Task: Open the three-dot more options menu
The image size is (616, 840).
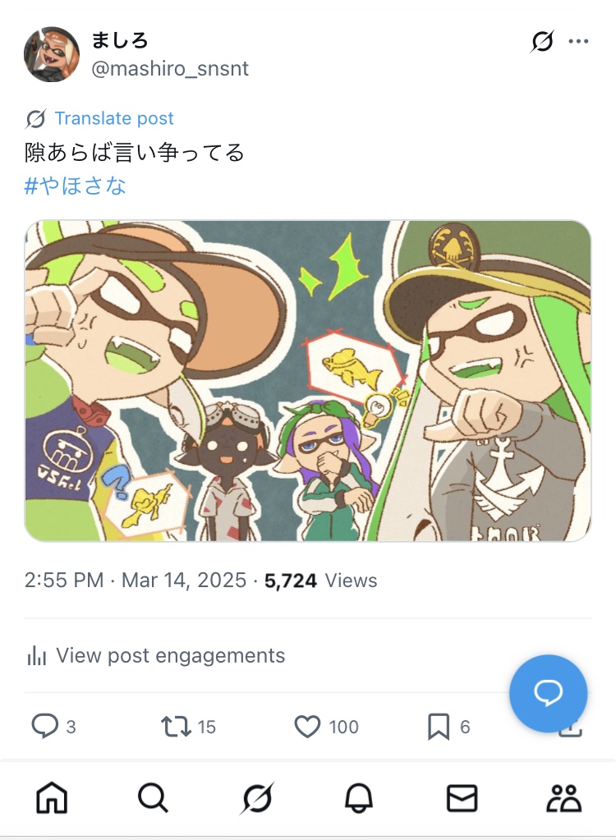Action: pos(579,41)
